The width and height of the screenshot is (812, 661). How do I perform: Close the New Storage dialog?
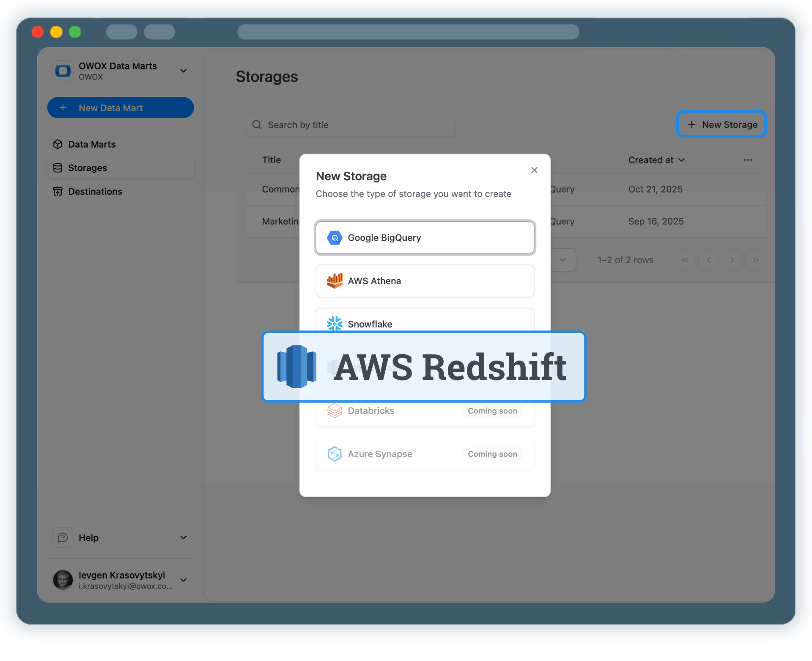tap(534, 170)
